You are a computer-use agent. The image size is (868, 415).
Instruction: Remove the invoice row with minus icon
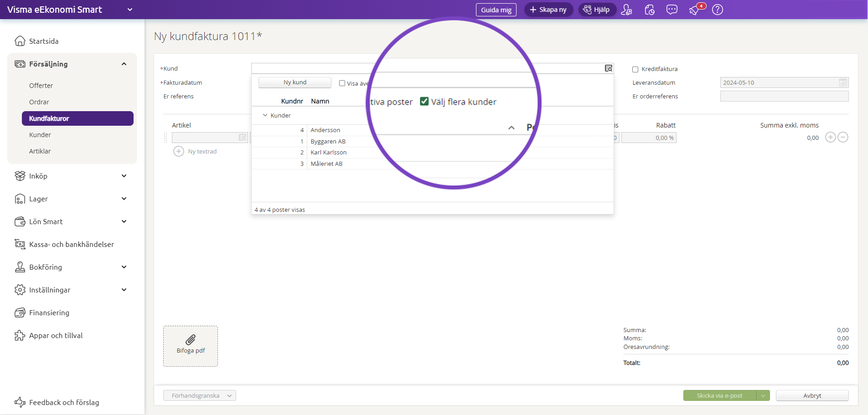843,137
